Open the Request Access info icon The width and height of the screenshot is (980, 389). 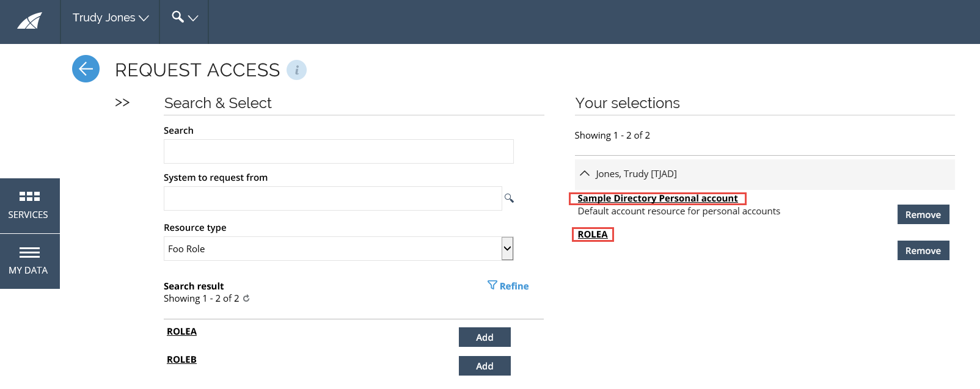297,70
